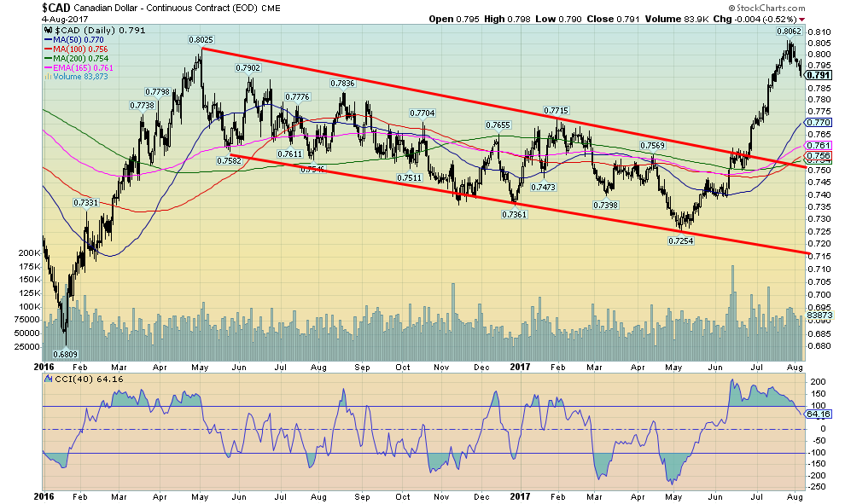Click the 2016 marker on the CCI axis
The width and height of the screenshot is (845, 504).
pos(43,495)
